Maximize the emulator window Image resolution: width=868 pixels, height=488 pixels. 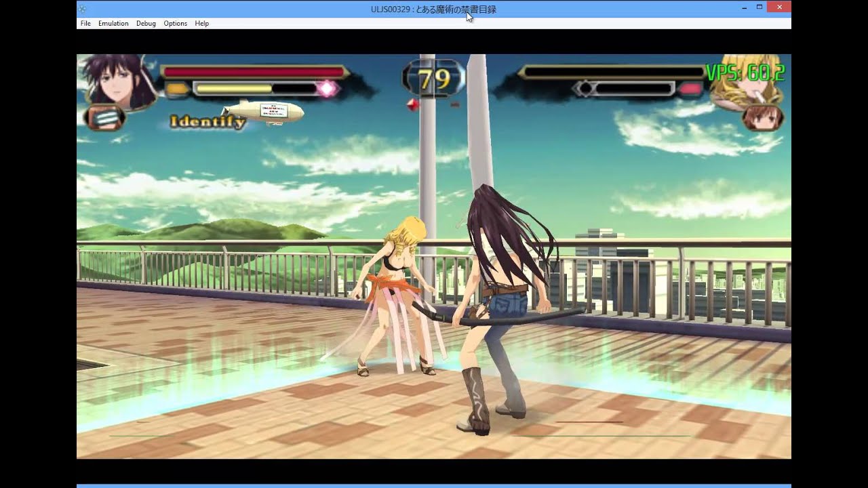759,7
